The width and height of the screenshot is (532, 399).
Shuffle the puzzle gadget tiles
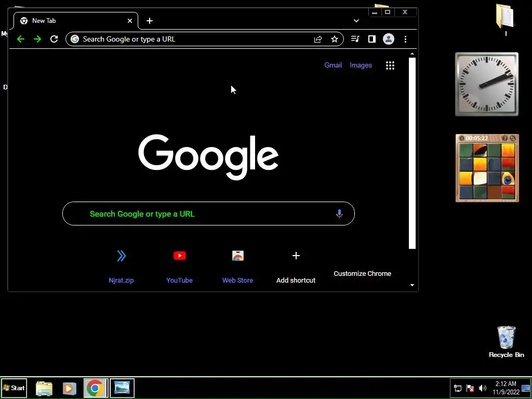[513, 138]
